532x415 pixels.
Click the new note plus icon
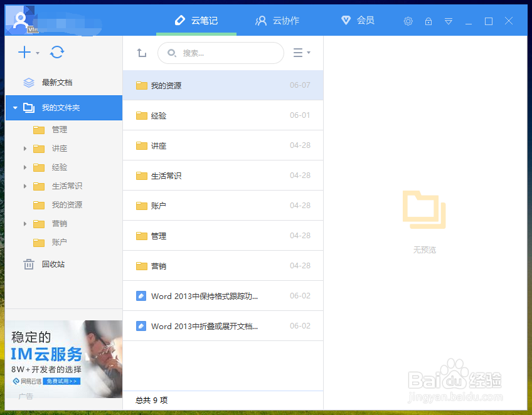point(23,52)
